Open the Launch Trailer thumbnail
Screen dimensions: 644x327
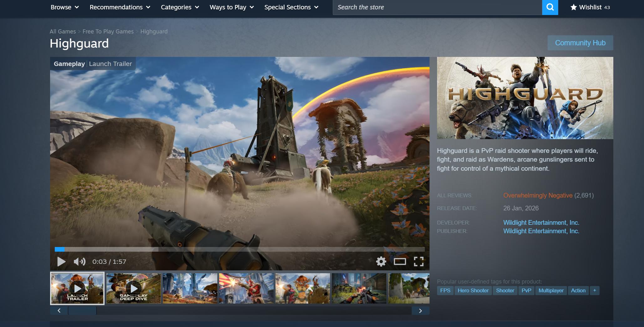click(x=77, y=288)
